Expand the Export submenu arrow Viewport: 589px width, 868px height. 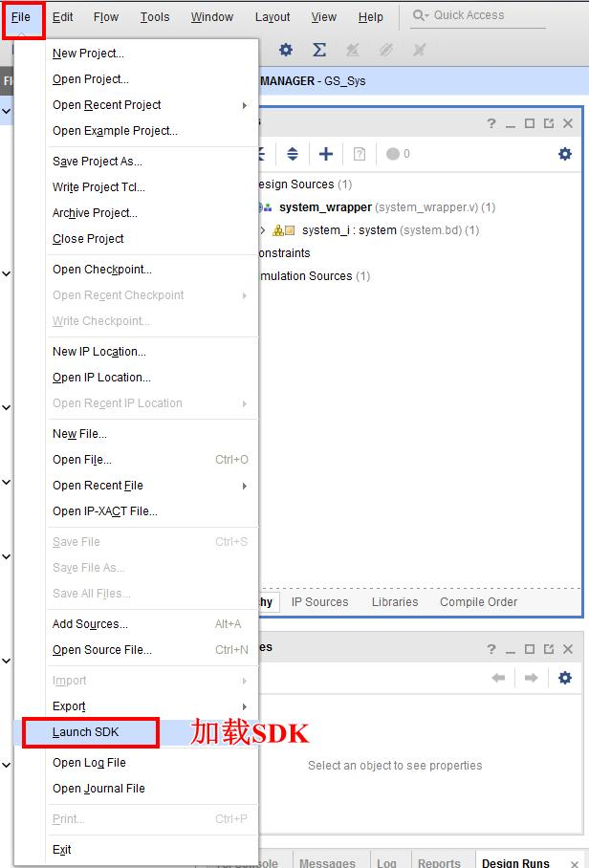244,706
